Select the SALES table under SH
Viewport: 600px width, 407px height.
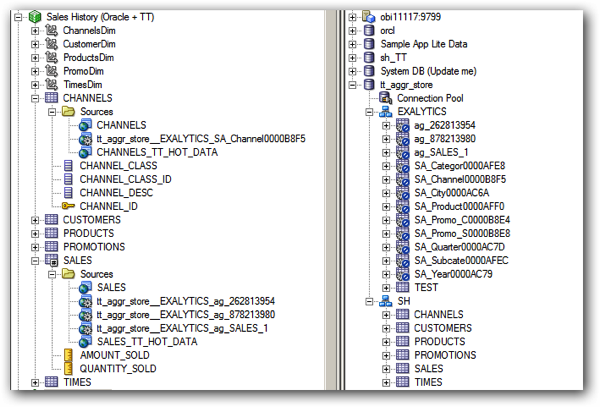[x=429, y=369]
